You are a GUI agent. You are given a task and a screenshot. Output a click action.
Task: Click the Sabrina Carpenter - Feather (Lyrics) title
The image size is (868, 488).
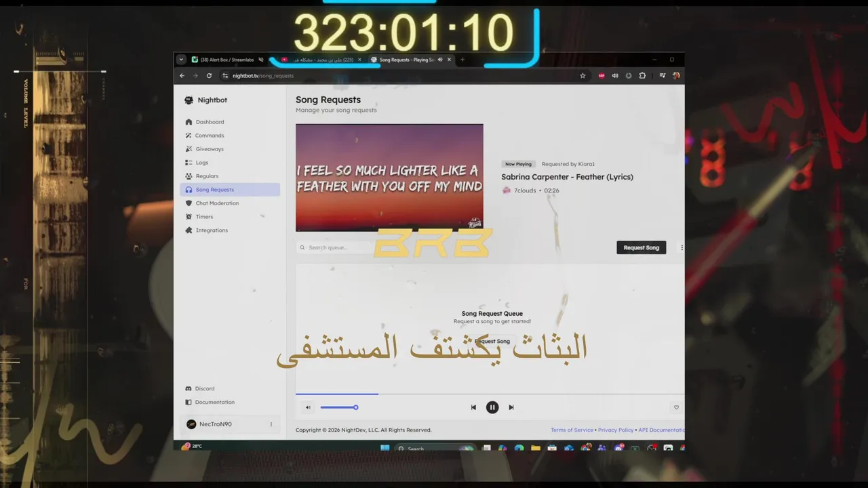pyautogui.click(x=567, y=177)
